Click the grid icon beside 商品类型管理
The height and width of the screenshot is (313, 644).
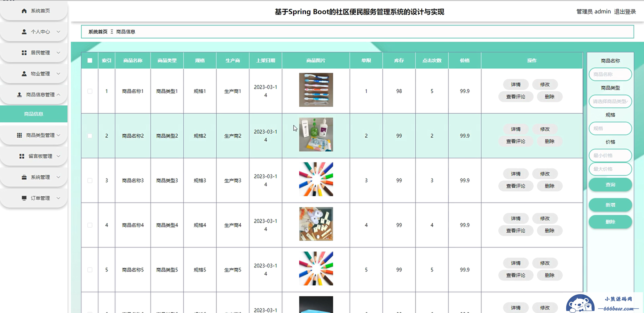point(19,135)
